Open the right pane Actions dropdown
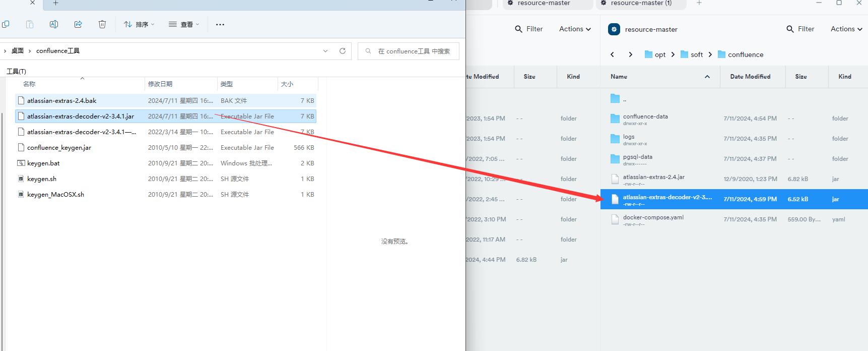The width and height of the screenshot is (868, 351). click(x=846, y=29)
